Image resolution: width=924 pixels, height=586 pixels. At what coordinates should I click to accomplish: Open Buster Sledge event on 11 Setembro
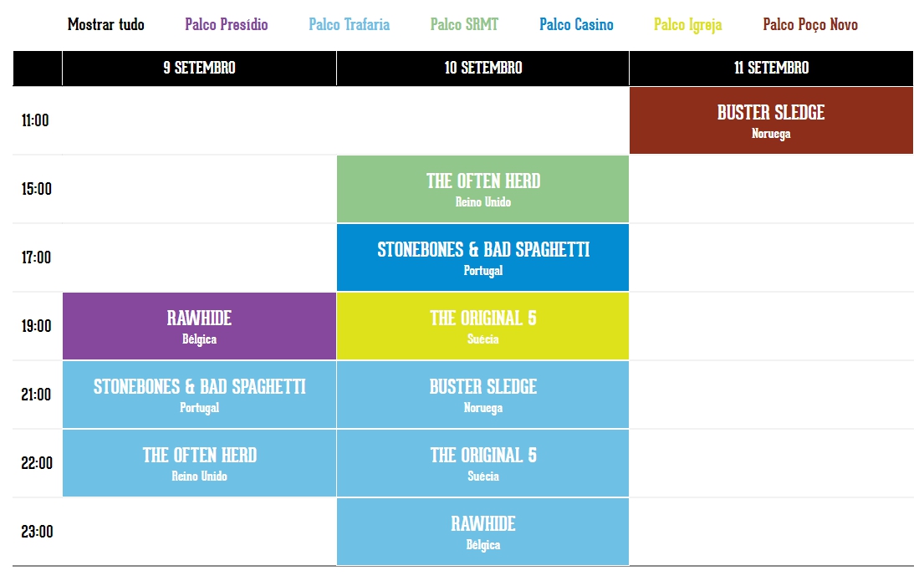coord(771,120)
